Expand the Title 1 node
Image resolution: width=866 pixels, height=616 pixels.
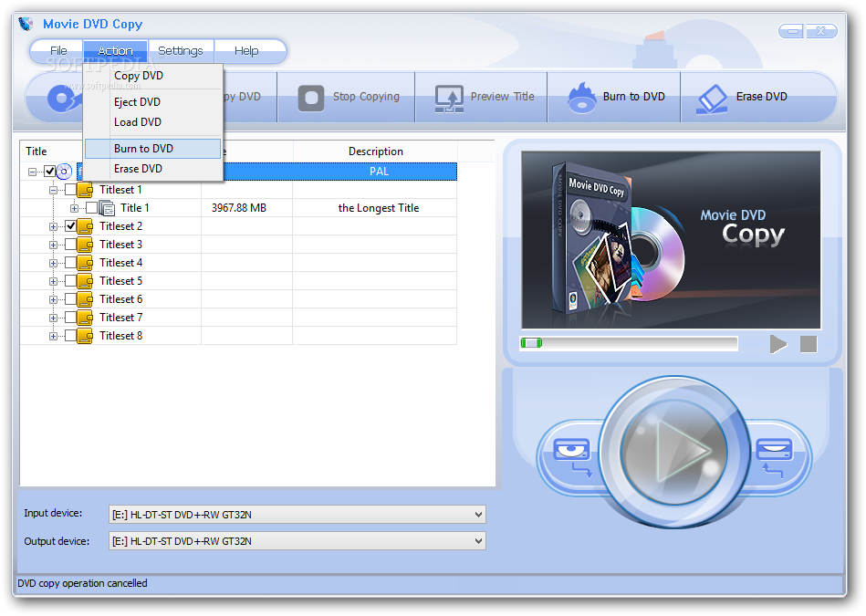pos(74,208)
